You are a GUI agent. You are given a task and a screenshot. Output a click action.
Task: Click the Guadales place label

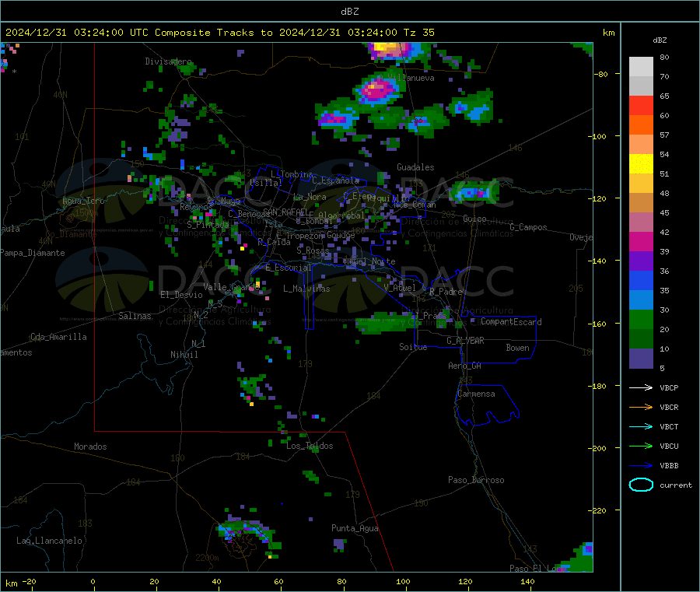[x=415, y=167]
